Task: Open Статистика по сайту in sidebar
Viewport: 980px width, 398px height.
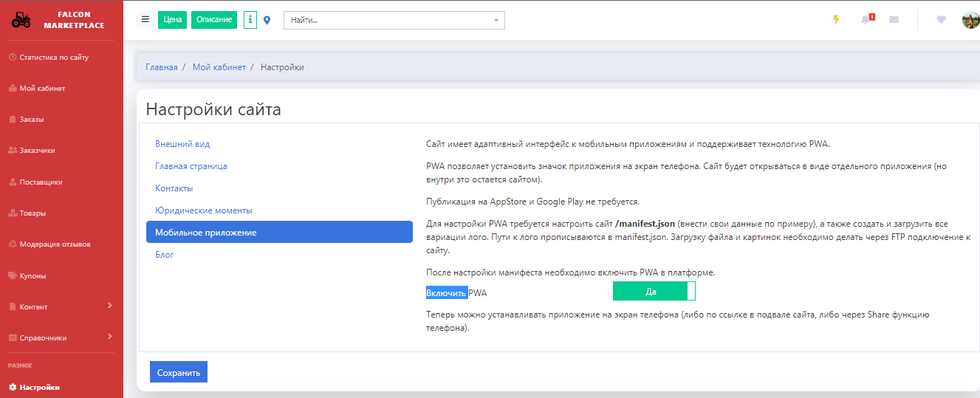Action: pos(54,57)
